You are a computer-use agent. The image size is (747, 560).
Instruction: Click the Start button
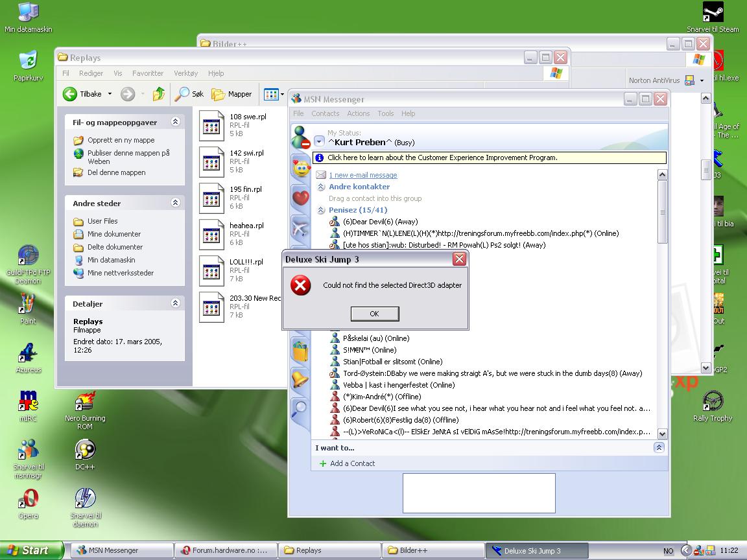point(31,550)
